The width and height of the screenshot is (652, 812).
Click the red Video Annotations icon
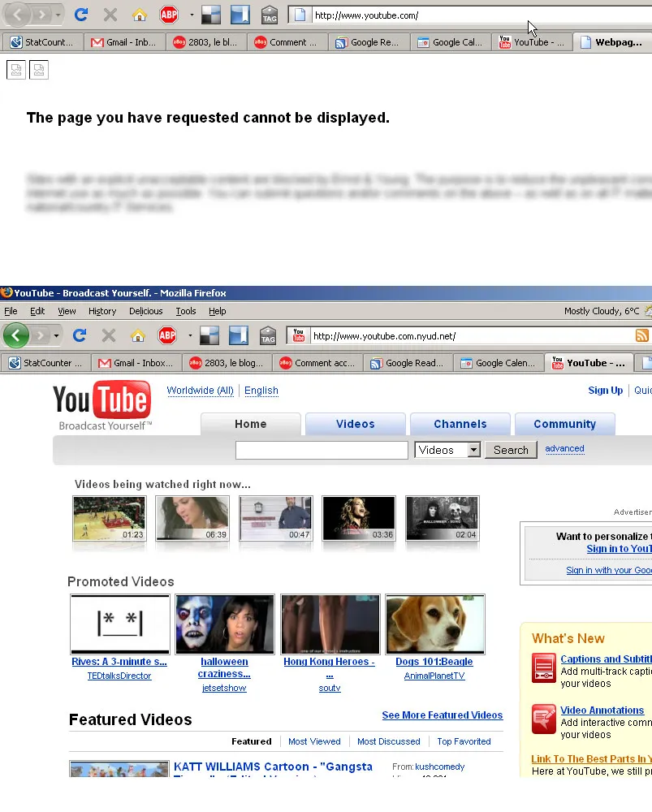point(544,719)
